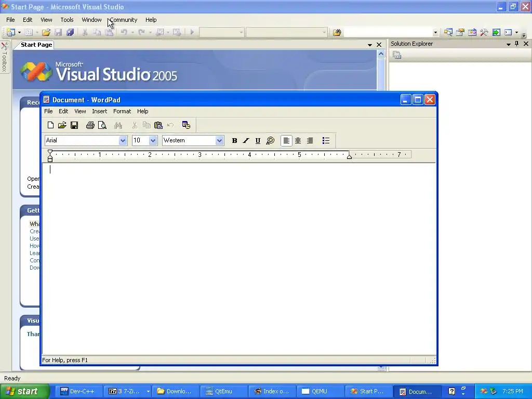Open WordPad Format menu
Screen dimensions: 532x399
122,111
